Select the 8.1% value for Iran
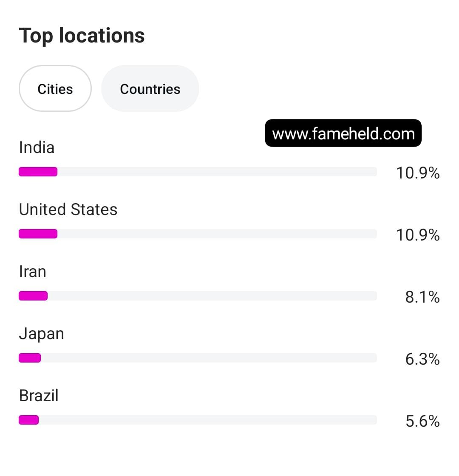The image size is (459, 476). pyautogui.click(x=422, y=297)
